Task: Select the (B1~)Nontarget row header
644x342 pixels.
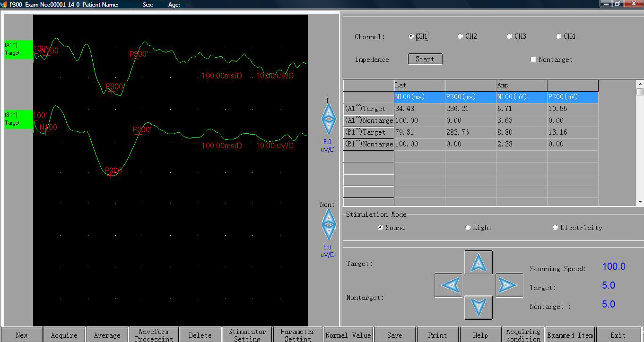Action: pos(369,144)
